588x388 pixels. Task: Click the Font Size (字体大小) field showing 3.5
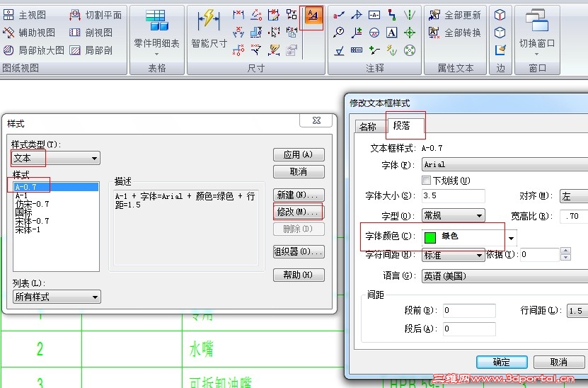(x=453, y=196)
